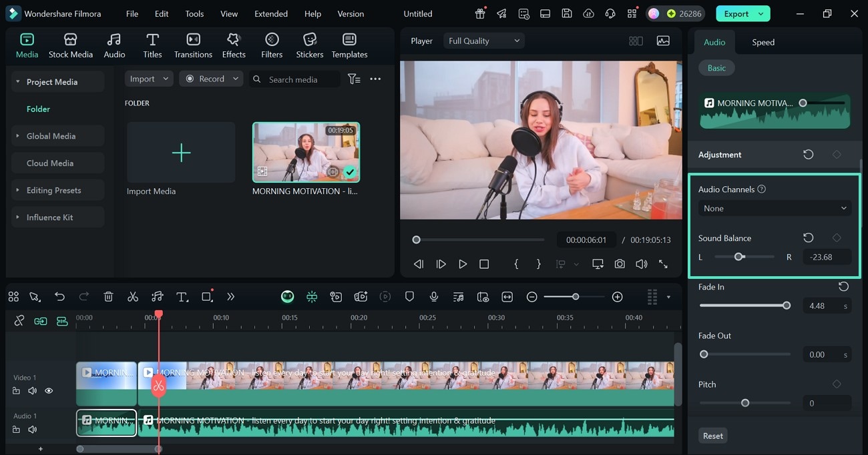This screenshot has height=455, width=868.
Task: Select the Split scissors tool
Action: point(133,297)
